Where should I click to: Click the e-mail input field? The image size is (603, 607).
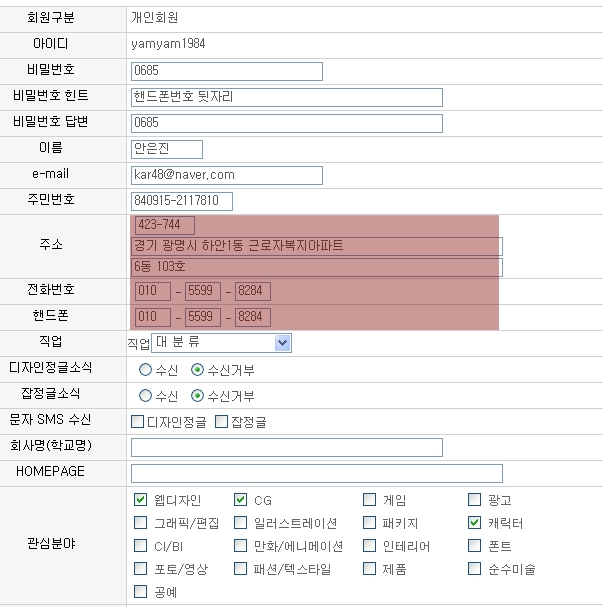226,175
